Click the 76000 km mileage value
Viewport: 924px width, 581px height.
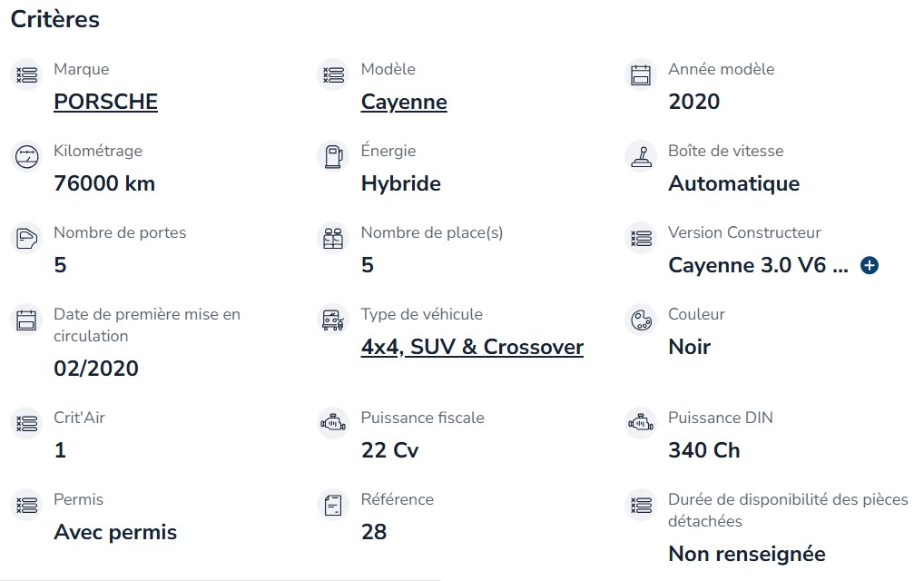pos(104,184)
